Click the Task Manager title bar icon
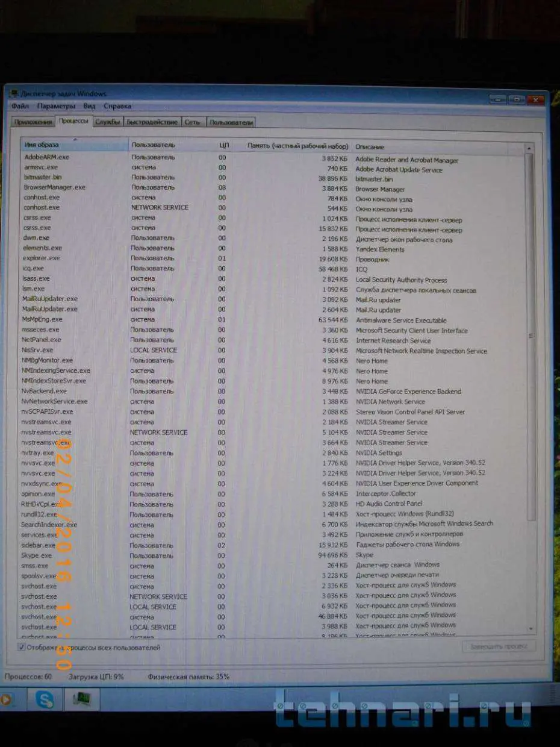The image size is (560, 747). 14,94
